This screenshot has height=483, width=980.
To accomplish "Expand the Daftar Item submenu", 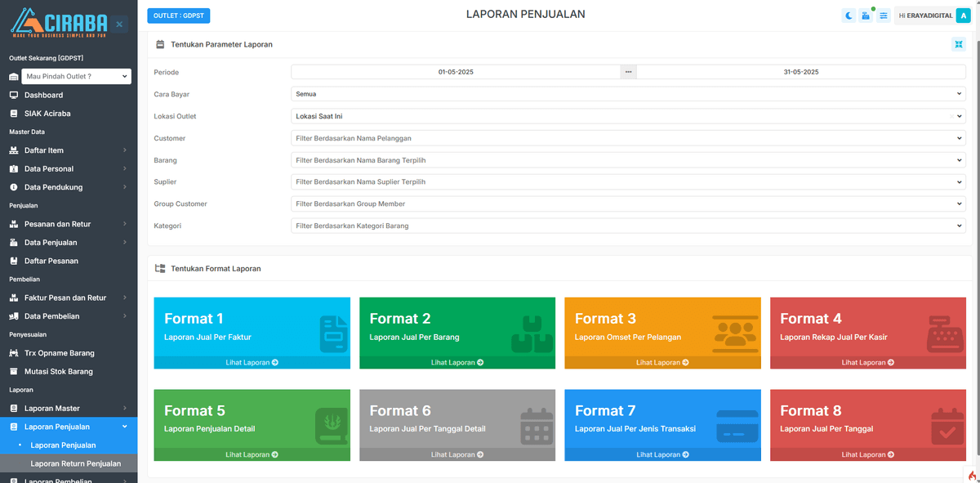I will (x=69, y=150).
